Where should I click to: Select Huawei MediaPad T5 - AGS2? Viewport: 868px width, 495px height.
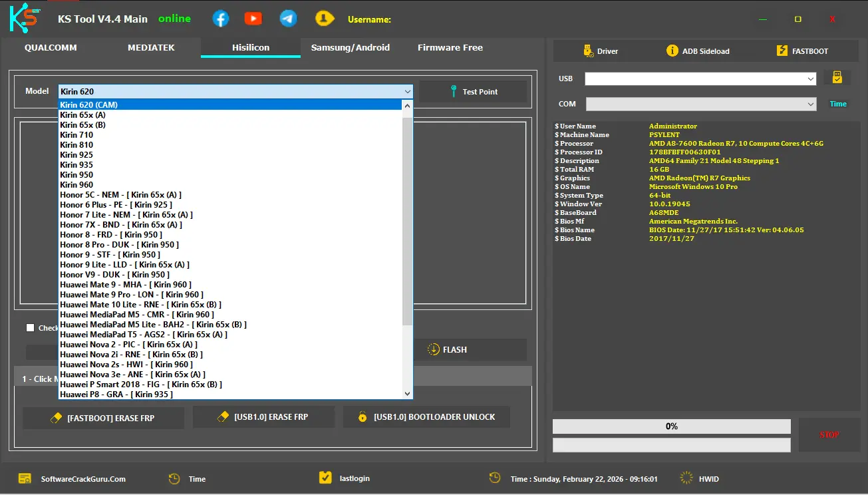tap(230, 335)
